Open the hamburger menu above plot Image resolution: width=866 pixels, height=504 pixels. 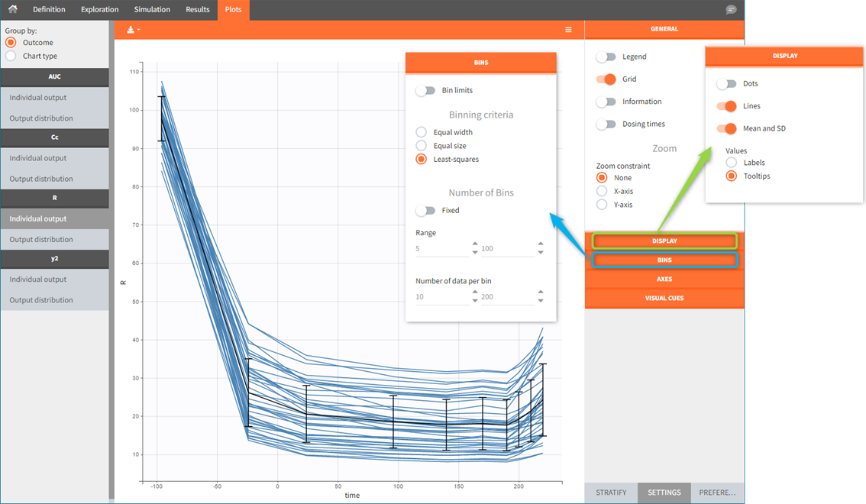pyautogui.click(x=568, y=30)
